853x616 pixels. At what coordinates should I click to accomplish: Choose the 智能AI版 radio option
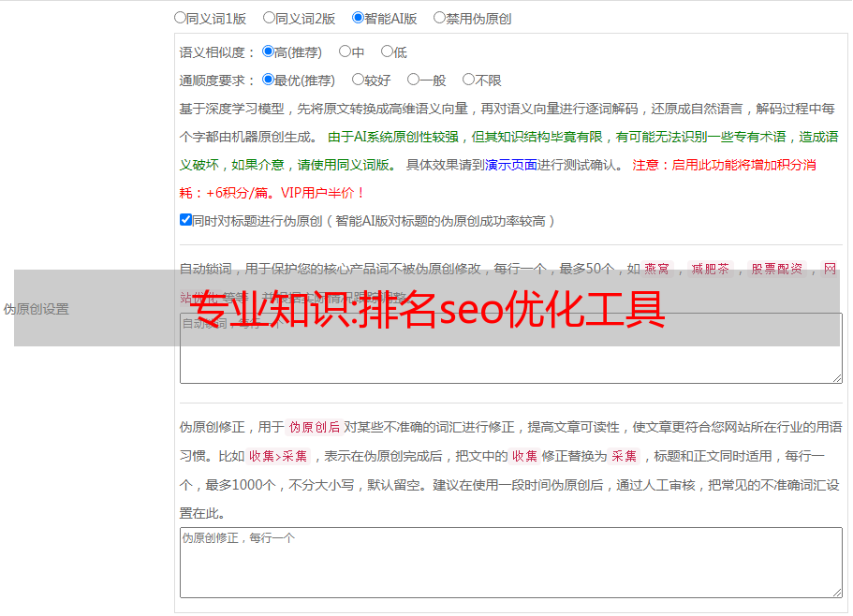358,18
